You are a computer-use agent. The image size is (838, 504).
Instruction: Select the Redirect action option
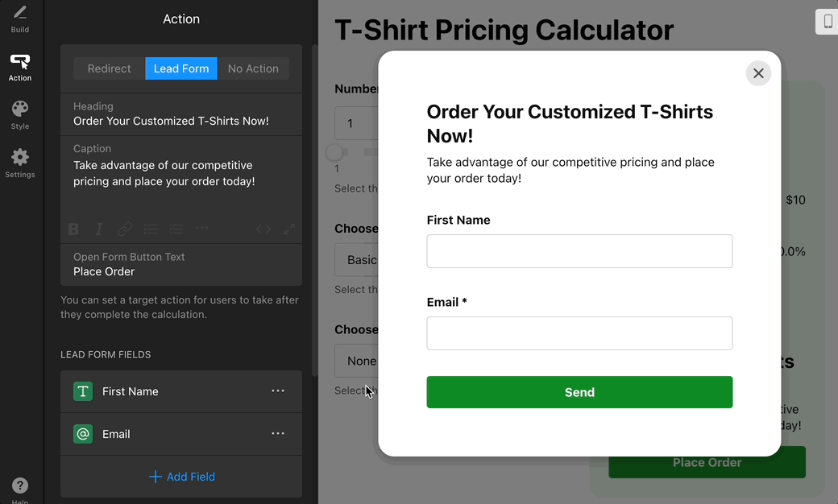(x=109, y=68)
